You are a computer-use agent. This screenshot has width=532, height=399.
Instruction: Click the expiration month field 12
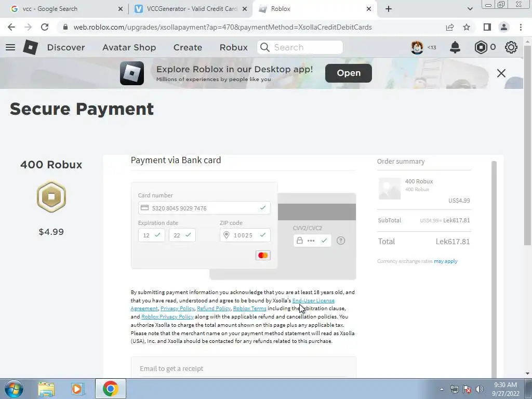tap(151, 235)
